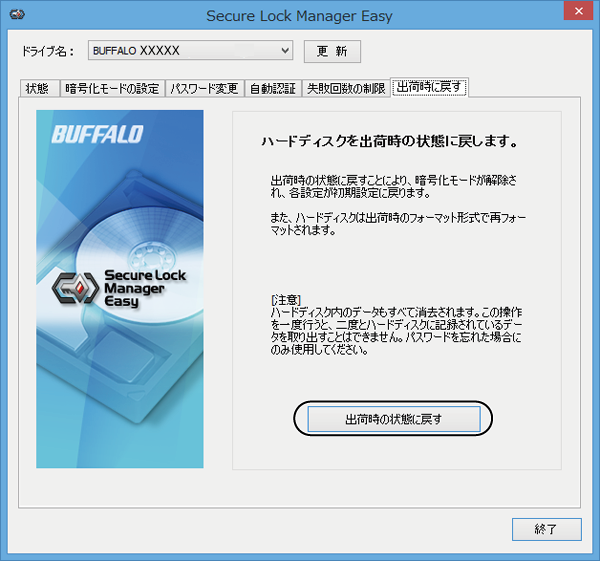The height and width of the screenshot is (561, 600).
Task: Click the window title Secure Lock Manager Easy
Action: (x=299, y=16)
